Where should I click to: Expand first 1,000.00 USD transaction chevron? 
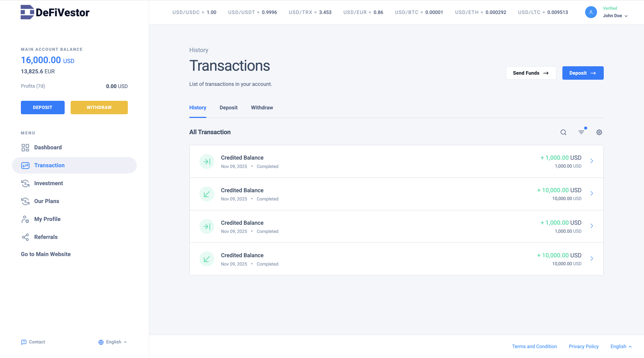[591, 161]
